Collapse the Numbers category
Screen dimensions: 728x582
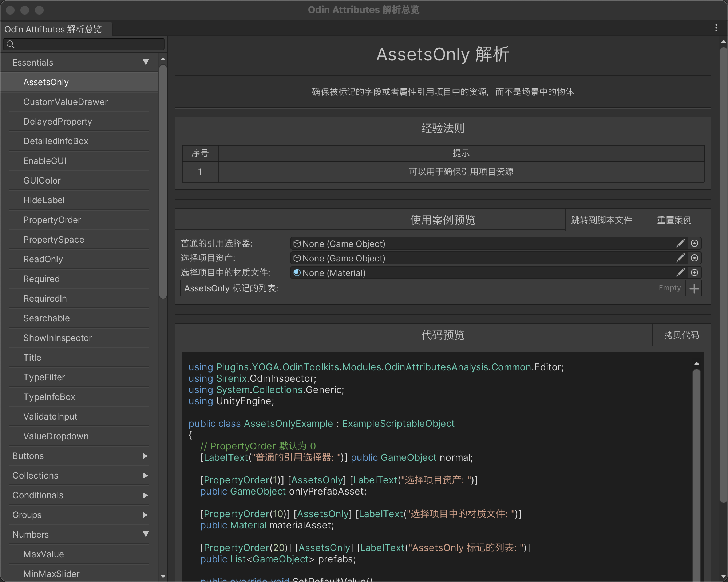[146, 534]
